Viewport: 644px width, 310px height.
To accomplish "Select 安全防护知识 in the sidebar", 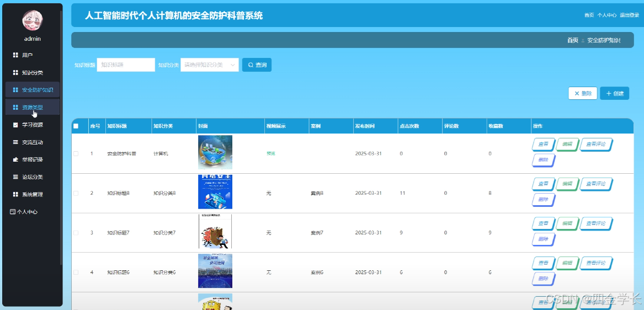I will click(x=33, y=90).
